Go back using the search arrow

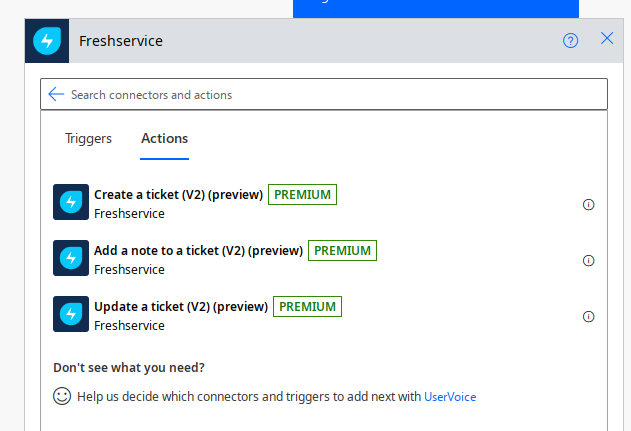(56, 94)
